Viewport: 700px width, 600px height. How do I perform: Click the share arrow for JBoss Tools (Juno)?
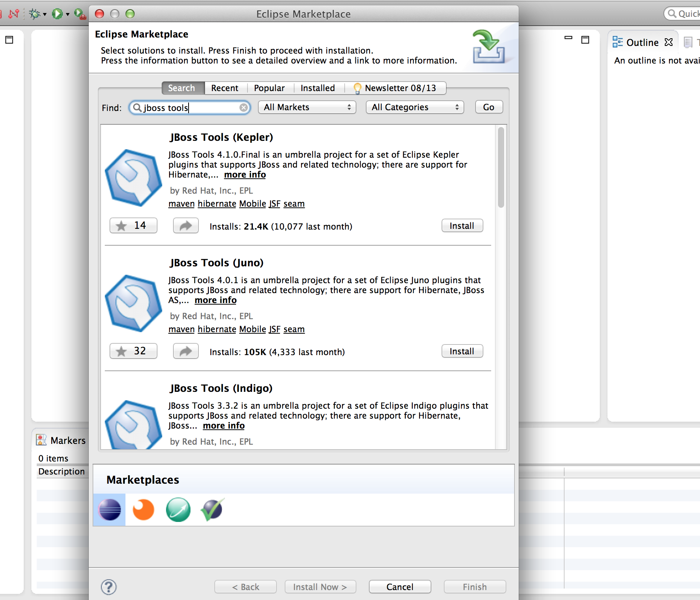point(186,351)
